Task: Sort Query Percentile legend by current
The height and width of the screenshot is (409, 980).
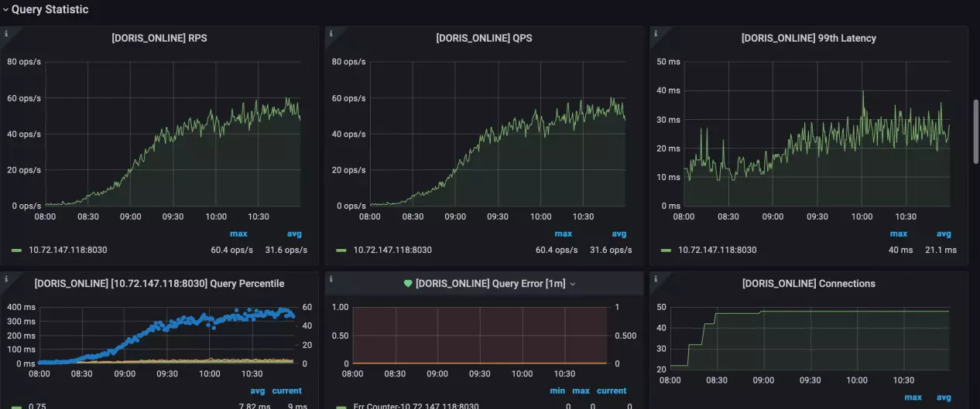Action: [x=286, y=390]
